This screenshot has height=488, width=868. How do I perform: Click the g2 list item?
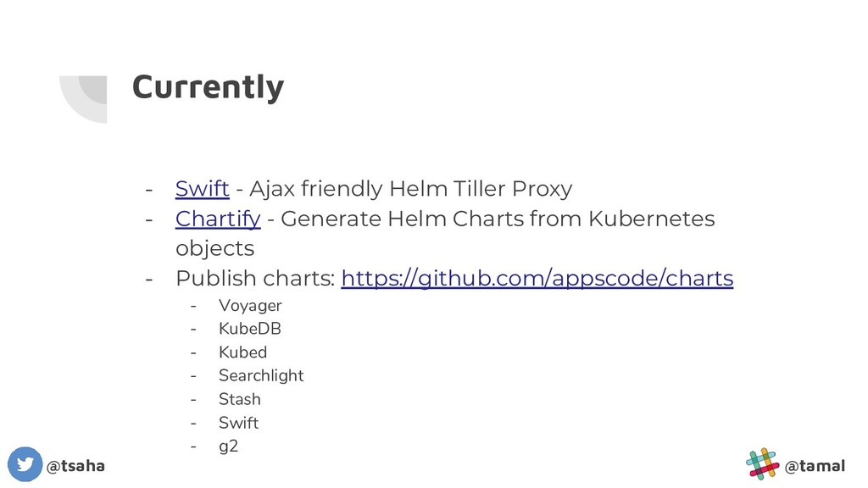coord(228,446)
